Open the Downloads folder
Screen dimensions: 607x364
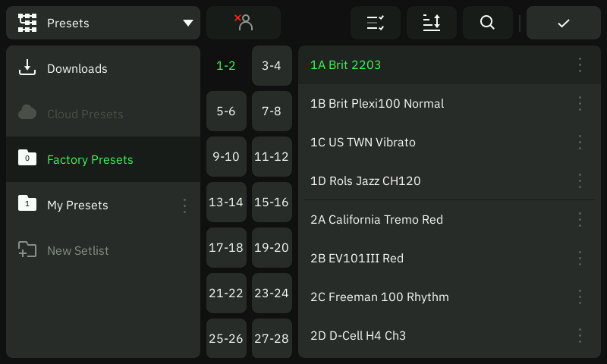coord(103,68)
